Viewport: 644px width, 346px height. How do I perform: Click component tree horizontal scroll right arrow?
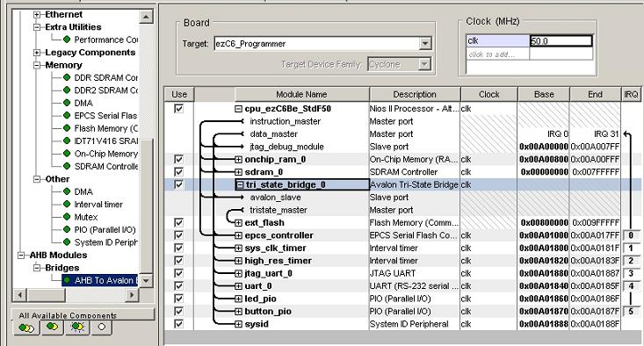(131, 294)
